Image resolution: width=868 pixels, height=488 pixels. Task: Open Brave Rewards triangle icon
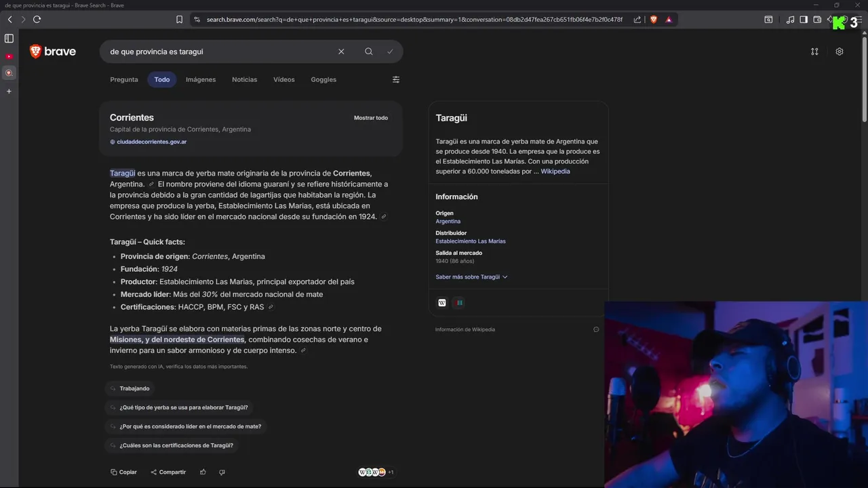669,20
